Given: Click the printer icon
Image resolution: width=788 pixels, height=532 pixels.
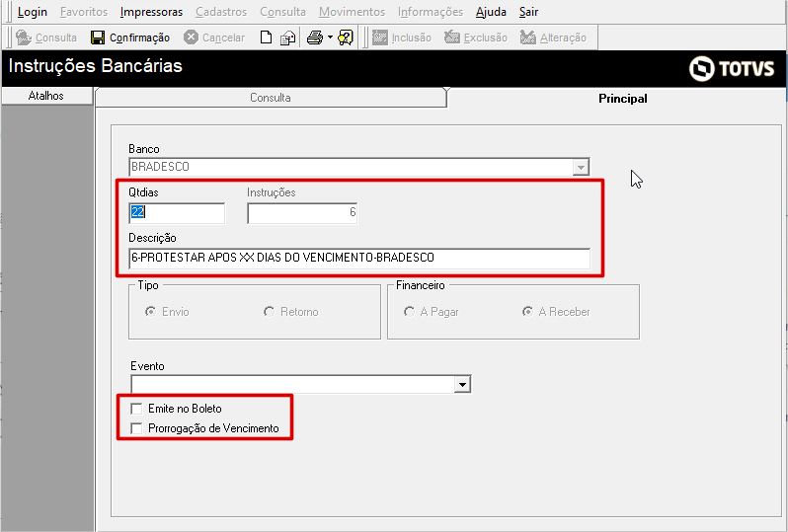Looking at the screenshot, I should (315, 38).
